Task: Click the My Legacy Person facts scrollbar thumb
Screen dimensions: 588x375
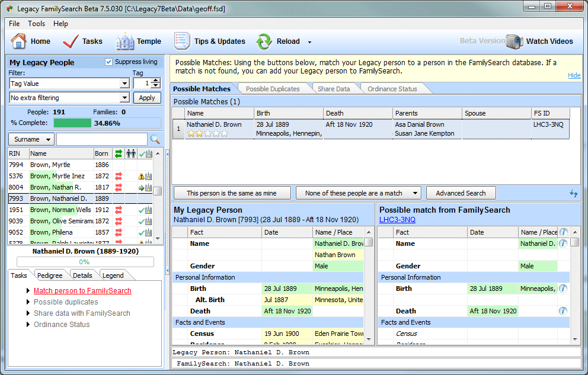Action: point(369,242)
